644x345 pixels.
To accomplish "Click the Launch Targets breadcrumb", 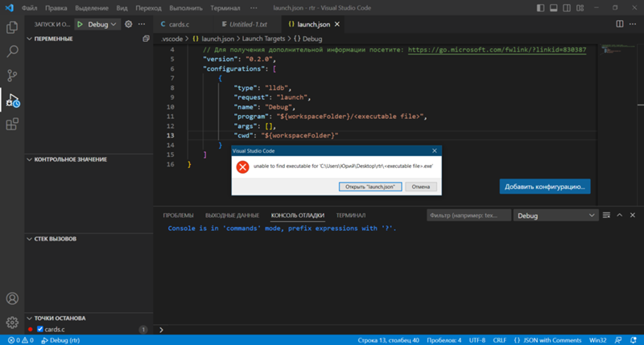I will click(x=263, y=39).
